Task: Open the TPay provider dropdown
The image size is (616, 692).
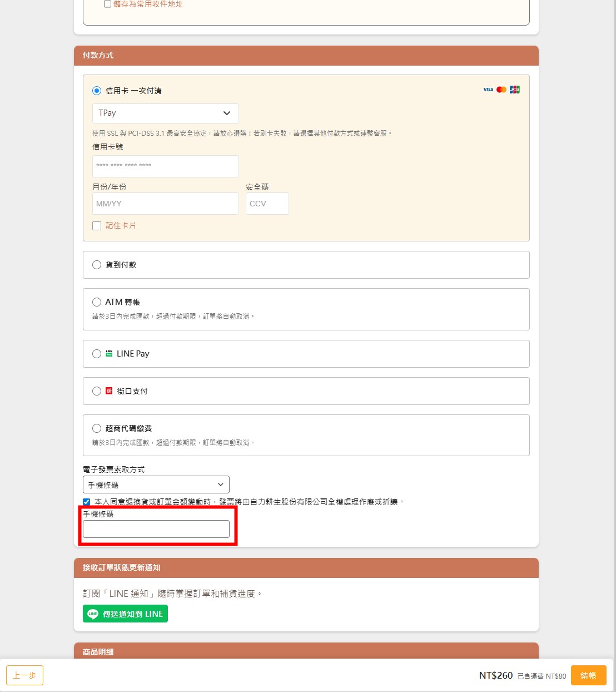Action: (165, 113)
